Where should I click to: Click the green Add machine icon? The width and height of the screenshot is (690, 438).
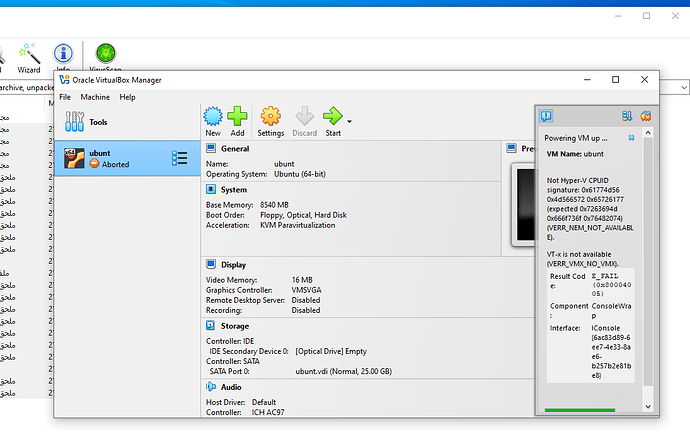click(x=237, y=118)
